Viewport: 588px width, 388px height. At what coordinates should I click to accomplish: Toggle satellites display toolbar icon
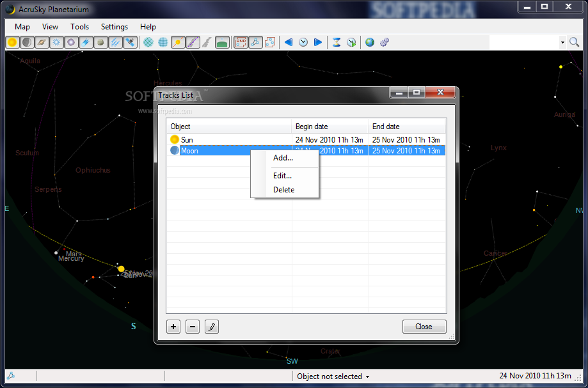click(x=130, y=42)
